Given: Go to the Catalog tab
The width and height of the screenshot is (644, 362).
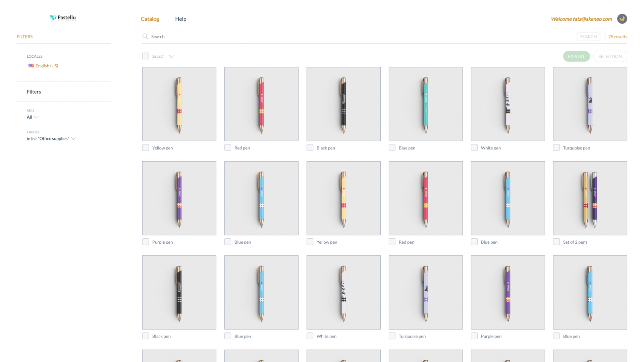Looking at the screenshot, I should coord(150,19).
